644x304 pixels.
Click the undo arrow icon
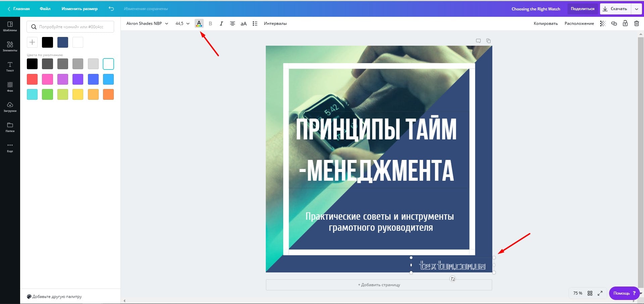(111, 9)
